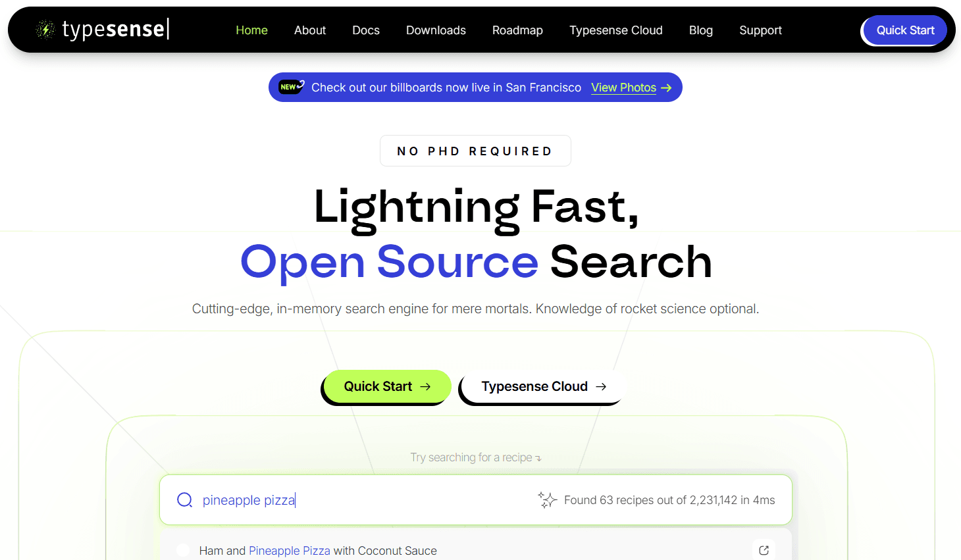Open the Support nav item
Viewport: 961px width, 560px height.
click(x=760, y=30)
